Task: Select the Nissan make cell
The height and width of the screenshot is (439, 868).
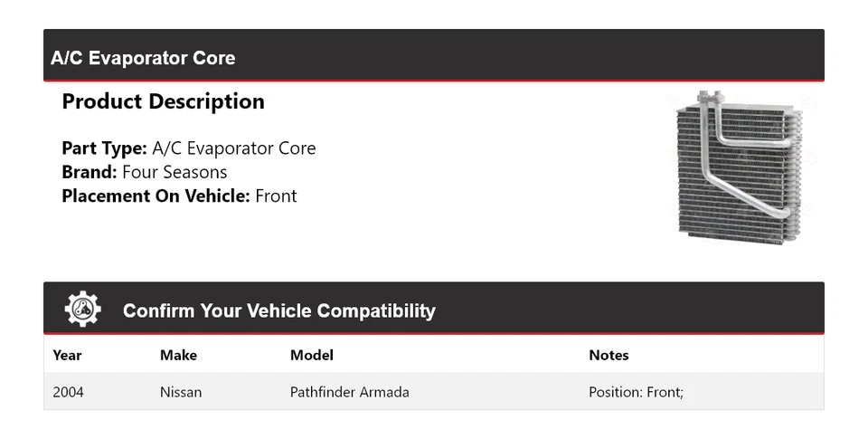Action: click(181, 392)
